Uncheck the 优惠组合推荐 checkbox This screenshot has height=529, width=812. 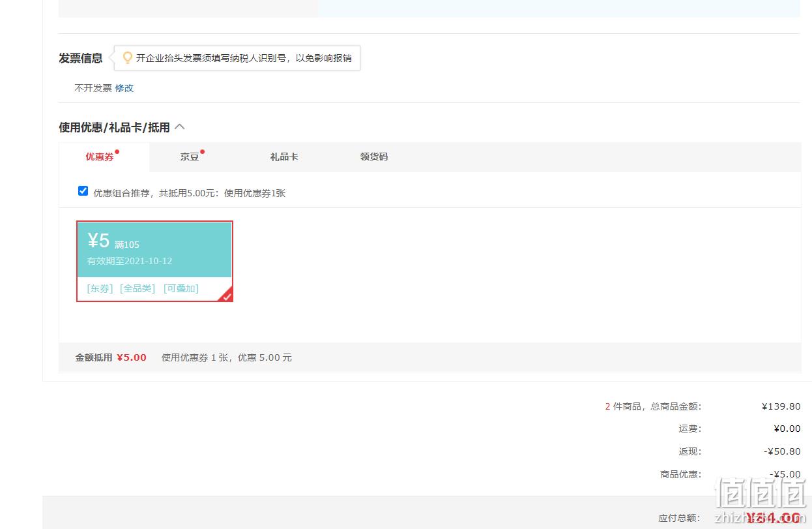click(x=83, y=191)
